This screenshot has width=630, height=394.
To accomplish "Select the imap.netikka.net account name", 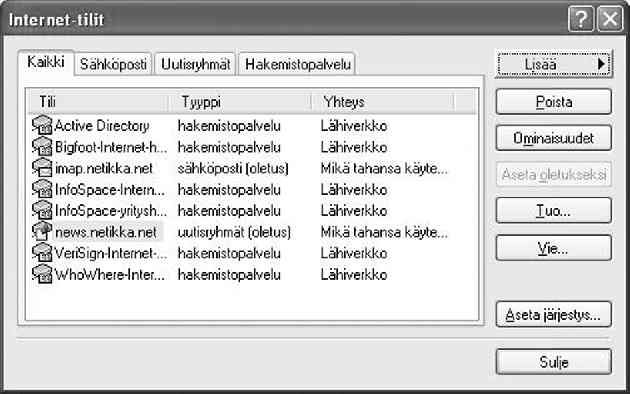I will point(104,168).
